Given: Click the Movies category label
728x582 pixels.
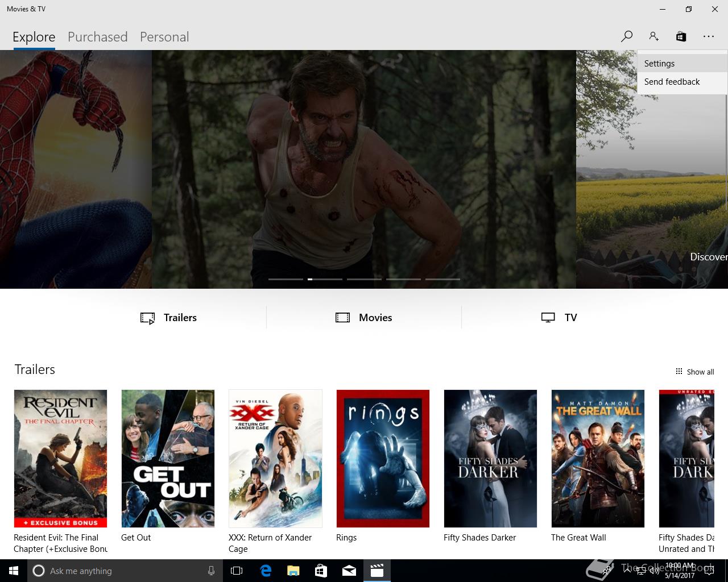Looking at the screenshot, I should (375, 318).
